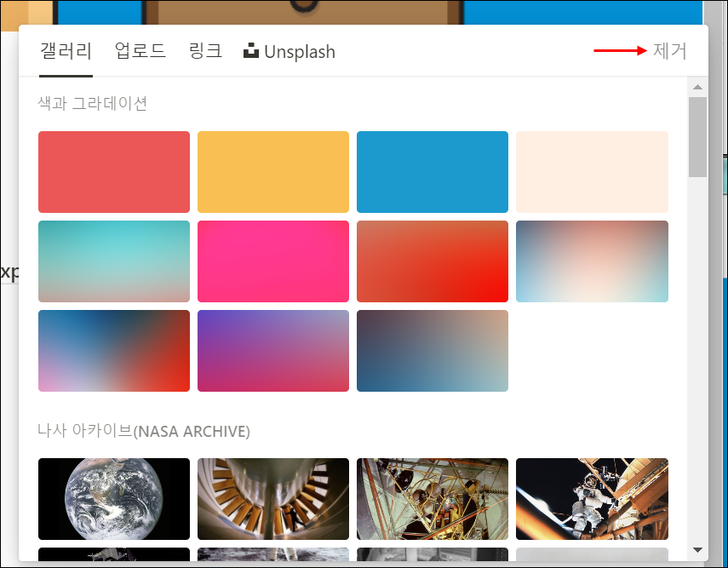Select the NASA Earth photo thumbnail

click(x=114, y=499)
